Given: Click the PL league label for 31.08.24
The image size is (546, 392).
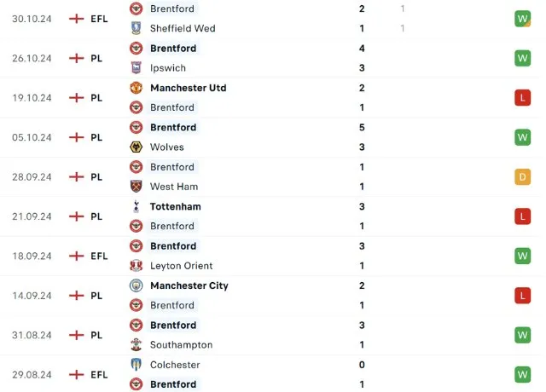Looking at the screenshot, I should click(x=96, y=335).
